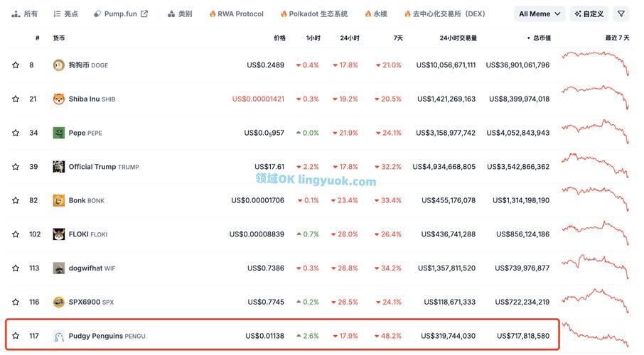The width and height of the screenshot is (644, 355).
Task: Star the Dogecoin DOGE row
Action: pyautogui.click(x=16, y=65)
